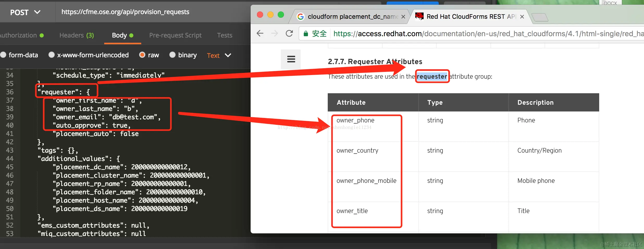Select the raw body radio button

(142, 55)
